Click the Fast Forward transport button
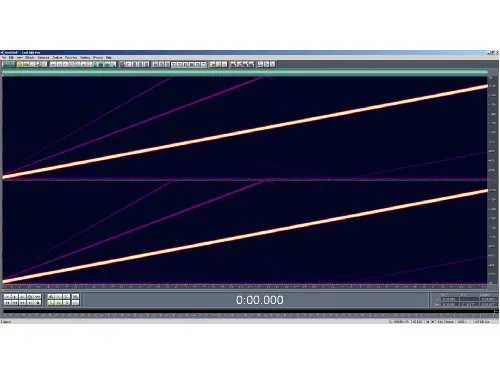The height and width of the screenshot is (375, 500). (23, 303)
